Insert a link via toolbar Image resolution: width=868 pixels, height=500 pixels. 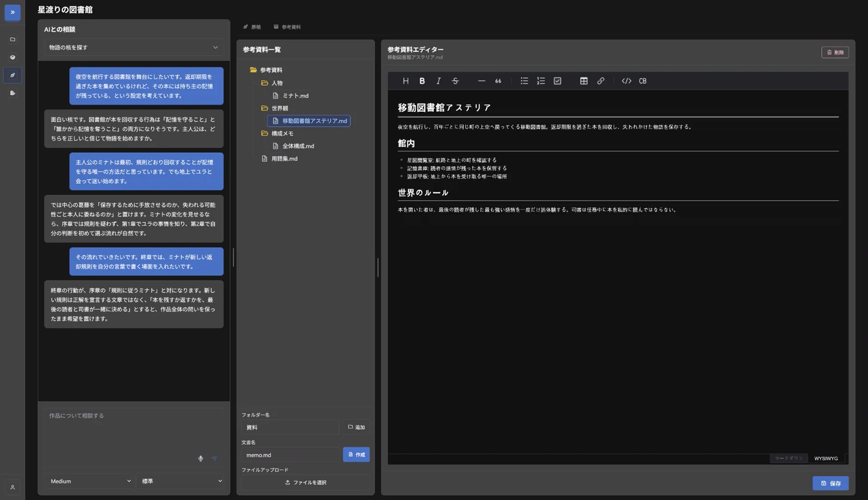[601, 81]
